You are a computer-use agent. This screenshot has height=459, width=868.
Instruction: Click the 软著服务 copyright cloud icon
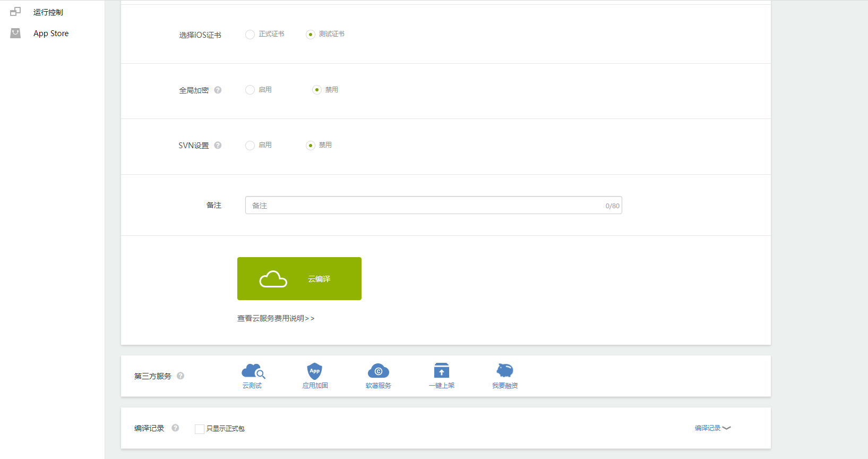pos(379,371)
